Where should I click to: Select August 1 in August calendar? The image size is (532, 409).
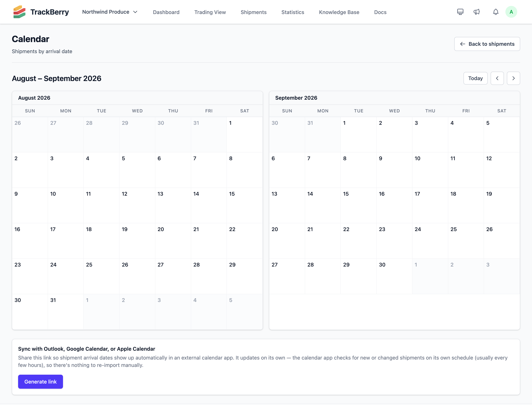point(245,135)
